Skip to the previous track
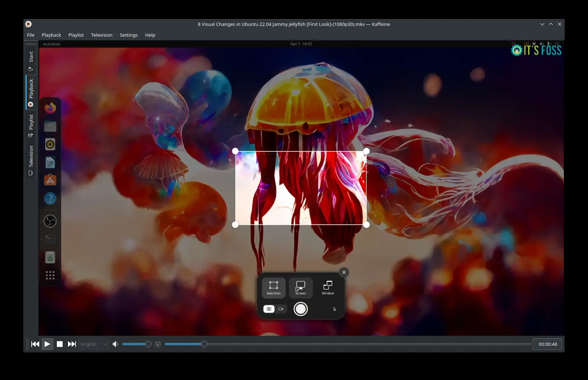588x380 pixels. click(35, 344)
